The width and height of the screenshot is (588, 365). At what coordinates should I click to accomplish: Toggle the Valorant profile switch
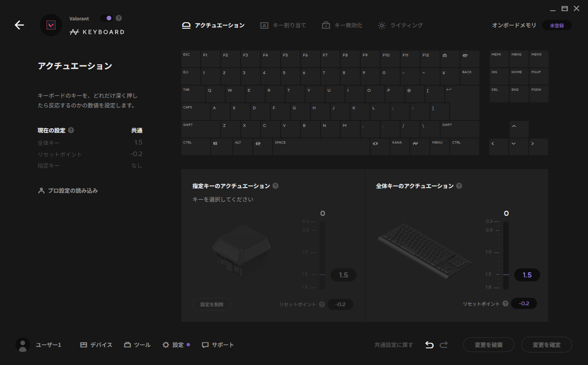pos(106,18)
